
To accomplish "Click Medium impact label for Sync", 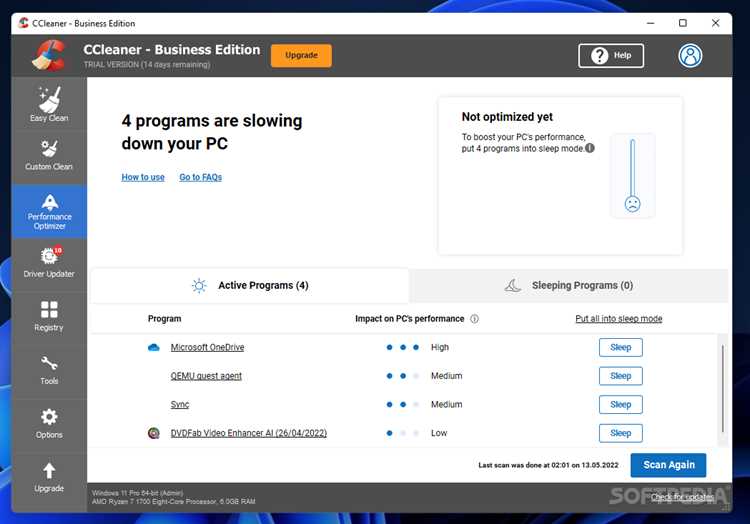I will click(446, 404).
